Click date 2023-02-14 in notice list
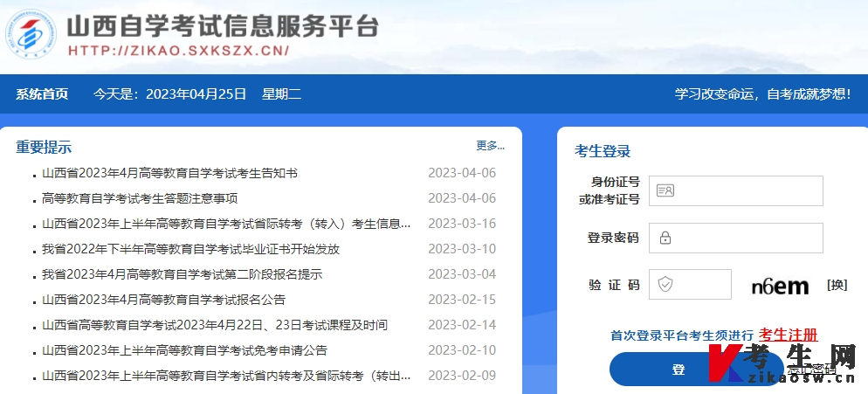Screen dimensions: 868x394 point(462,325)
